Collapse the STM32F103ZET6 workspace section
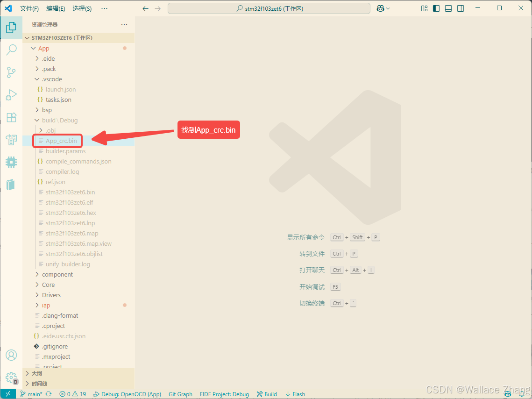This screenshot has width=532, height=399. (79, 38)
